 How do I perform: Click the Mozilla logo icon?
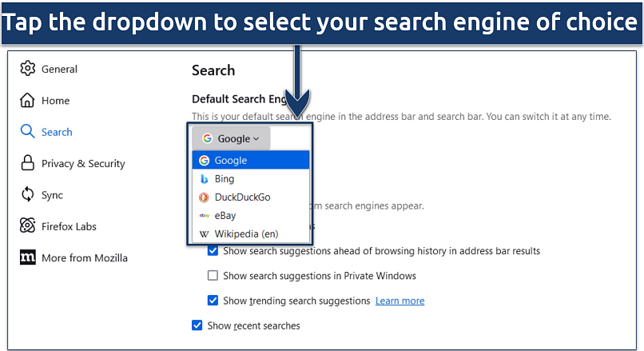pos(28,257)
